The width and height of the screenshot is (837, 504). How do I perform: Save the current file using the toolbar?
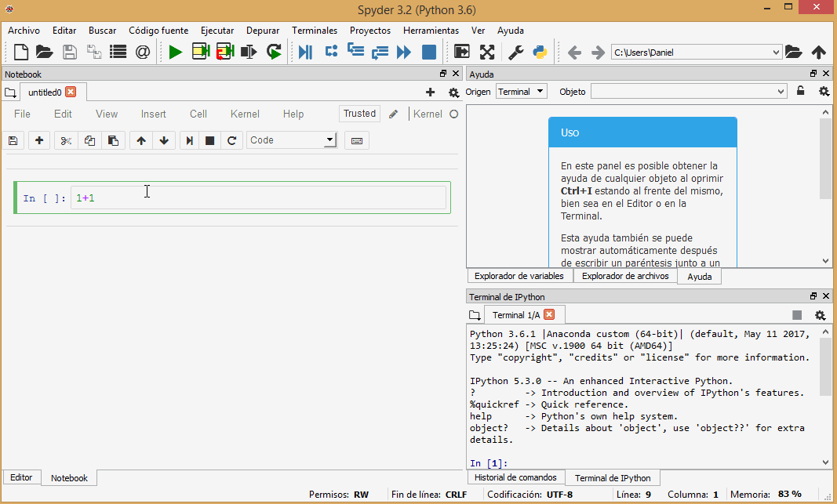(69, 52)
